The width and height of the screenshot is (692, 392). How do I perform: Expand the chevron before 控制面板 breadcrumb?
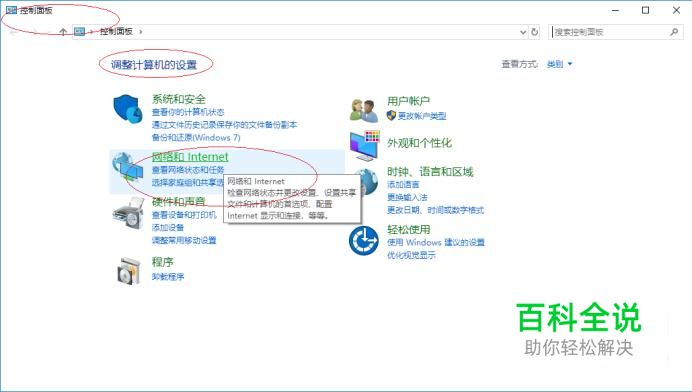coord(91,32)
